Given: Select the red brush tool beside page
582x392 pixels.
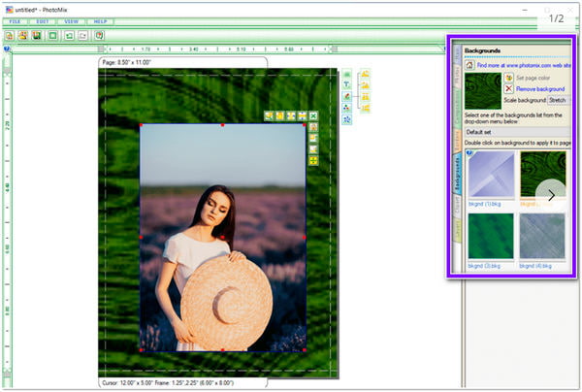Looking at the screenshot, I should pyautogui.click(x=346, y=96).
